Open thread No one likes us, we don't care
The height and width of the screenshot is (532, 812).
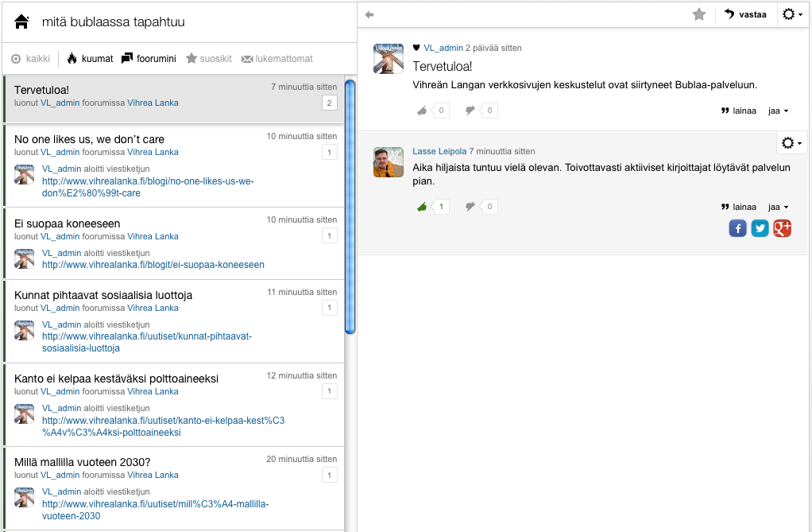[89, 139]
